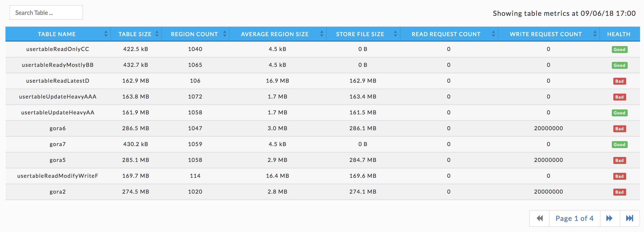Click the TABLE SIZE header label
The height and width of the screenshot is (232, 644).
pos(135,34)
